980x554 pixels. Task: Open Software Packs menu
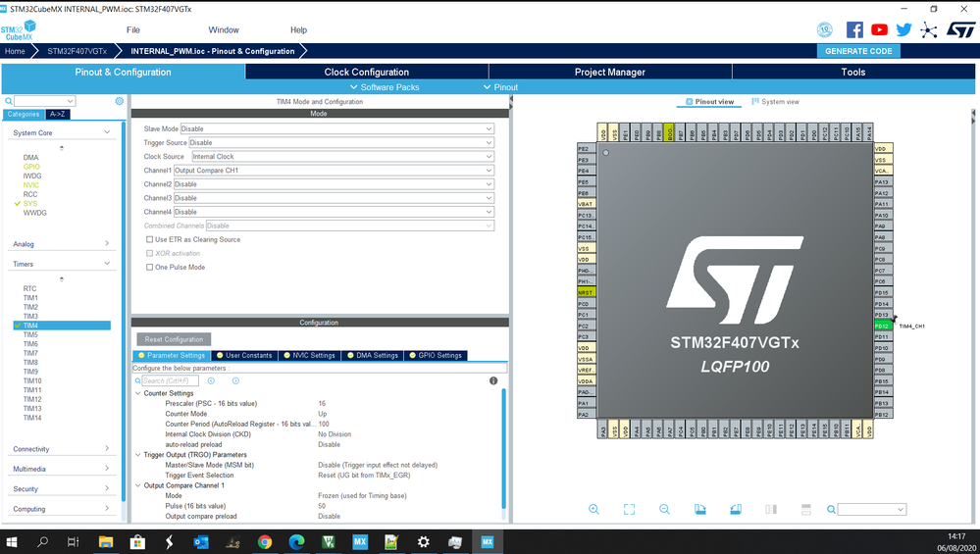coord(385,87)
